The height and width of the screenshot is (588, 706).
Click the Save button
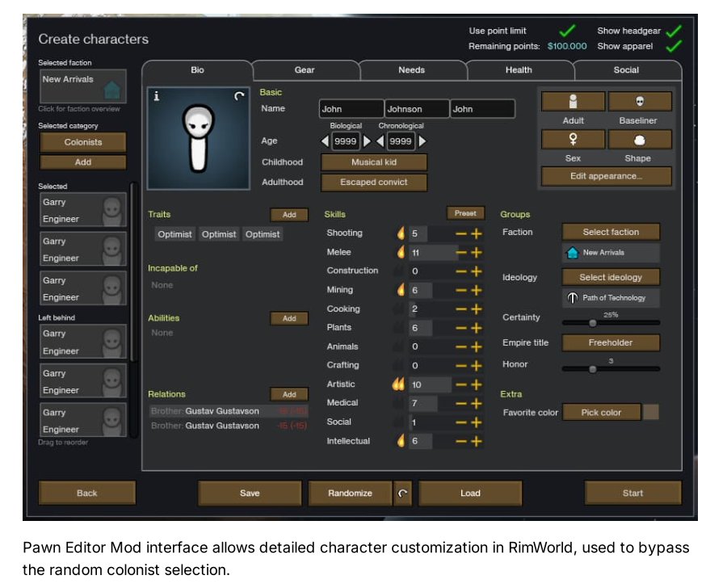click(250, 493)
